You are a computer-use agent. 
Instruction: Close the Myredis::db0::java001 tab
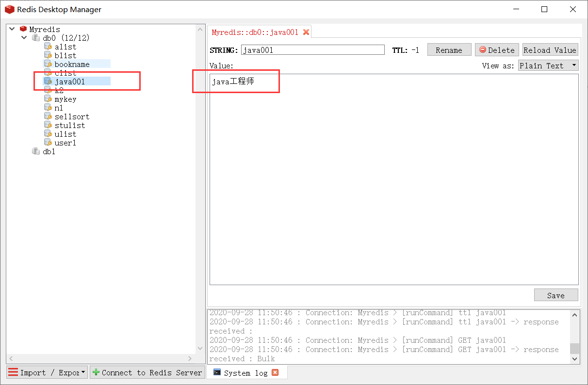coord(306,32)
